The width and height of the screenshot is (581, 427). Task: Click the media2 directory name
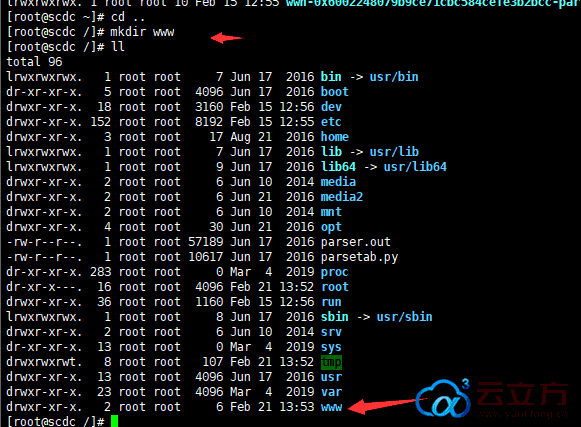tap(342, 197)
